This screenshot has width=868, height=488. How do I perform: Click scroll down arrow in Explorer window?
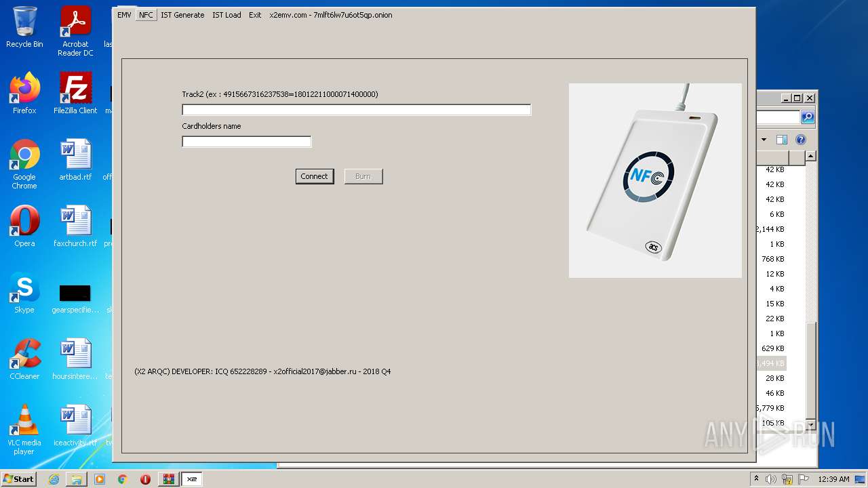[810, 424]
